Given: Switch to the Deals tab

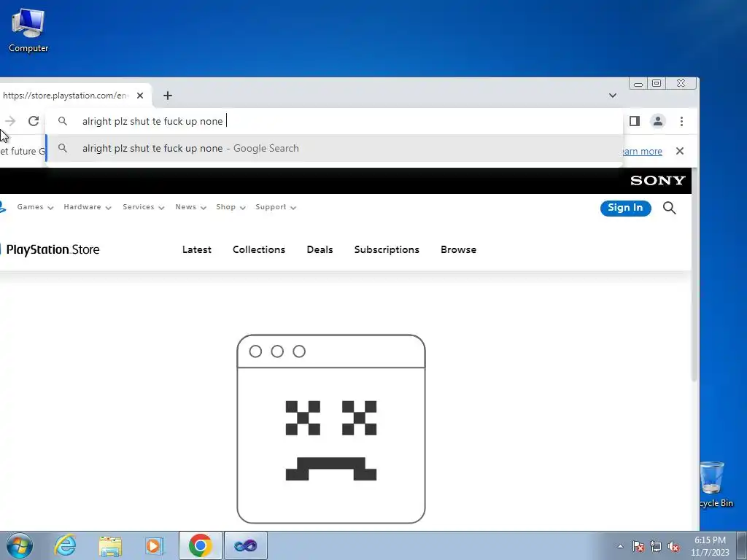Looking at the screenshot, I should (x=320, y=250).
